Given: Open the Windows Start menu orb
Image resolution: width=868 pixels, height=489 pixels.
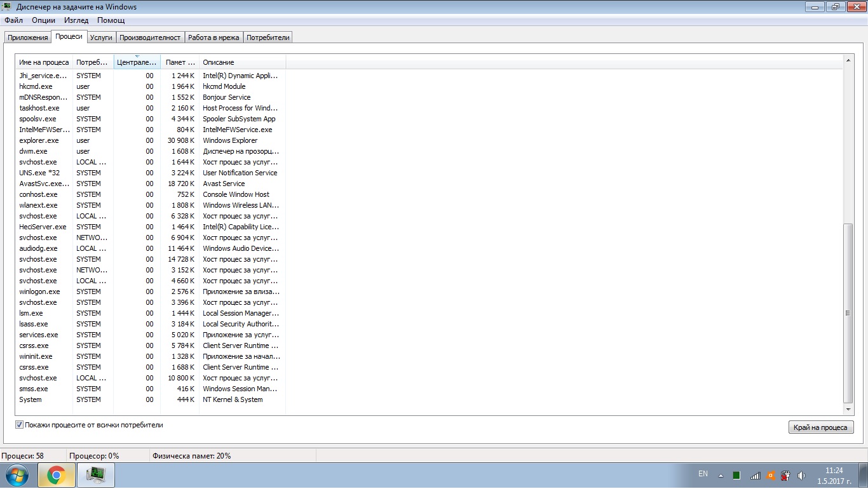Looking at the screenshot, I should [17, 475].
